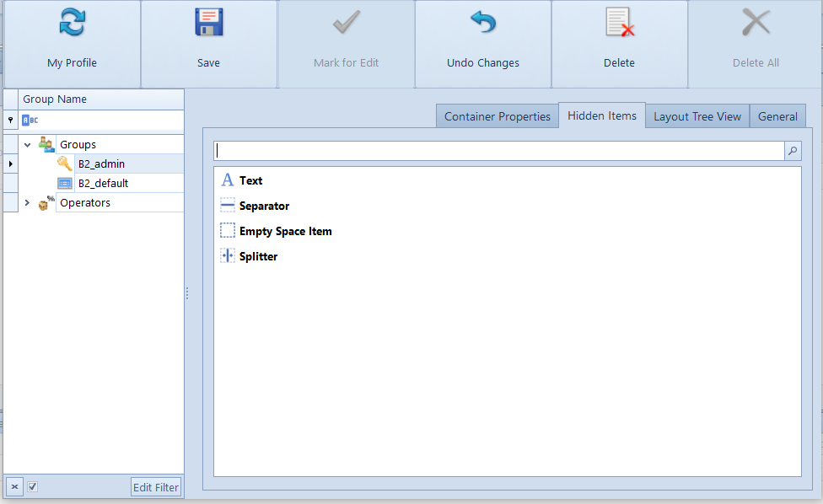Collapse the Groups tree node
Image resolution: width=823 pixels, height=504 pixels.
coord(27,145)
